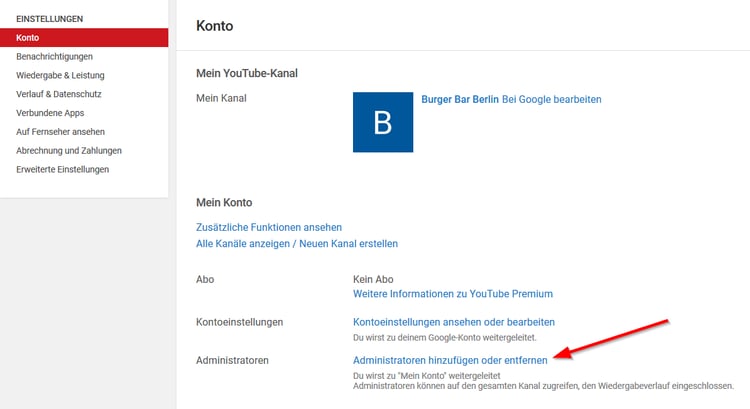Click the Wiedergabeverlauf eingeschlossen description

click(543, 386)
